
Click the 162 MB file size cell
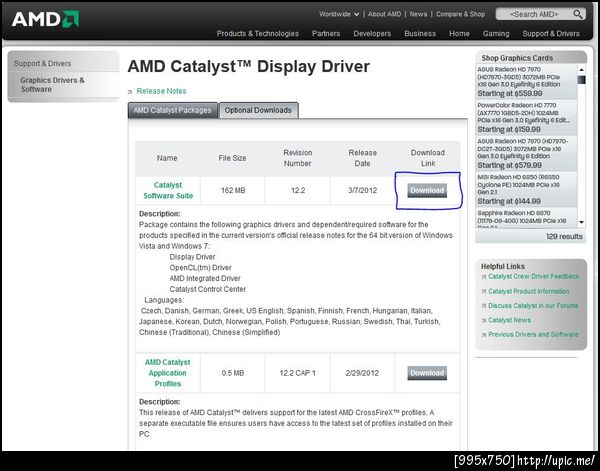click(233, 190)
